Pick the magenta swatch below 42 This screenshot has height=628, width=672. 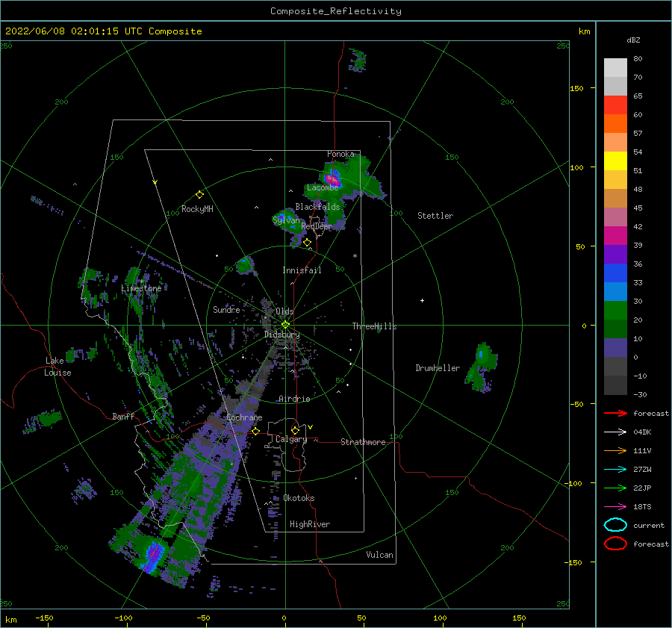615,235
